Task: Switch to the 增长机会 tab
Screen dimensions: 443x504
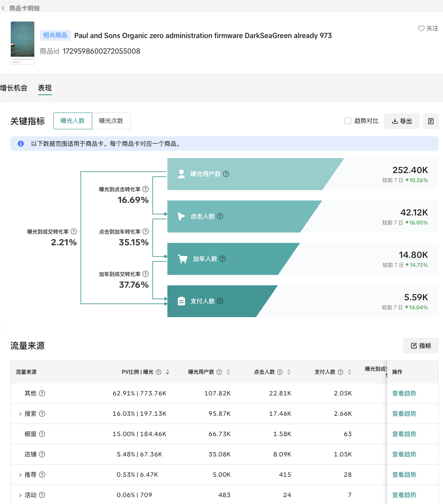Action: (x=14, y=88)
